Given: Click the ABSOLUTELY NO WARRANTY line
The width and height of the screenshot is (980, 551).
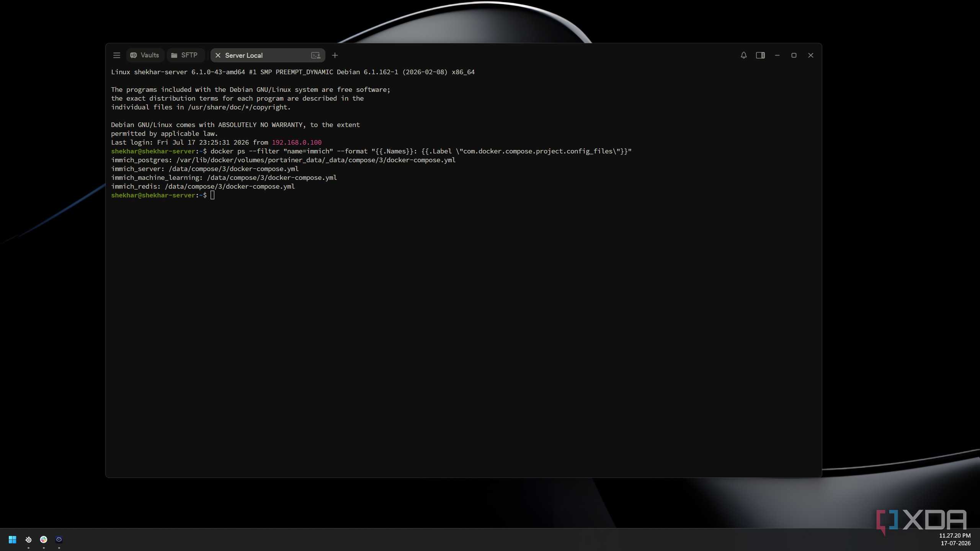Looking at the screenshot, I should (235, 125).
